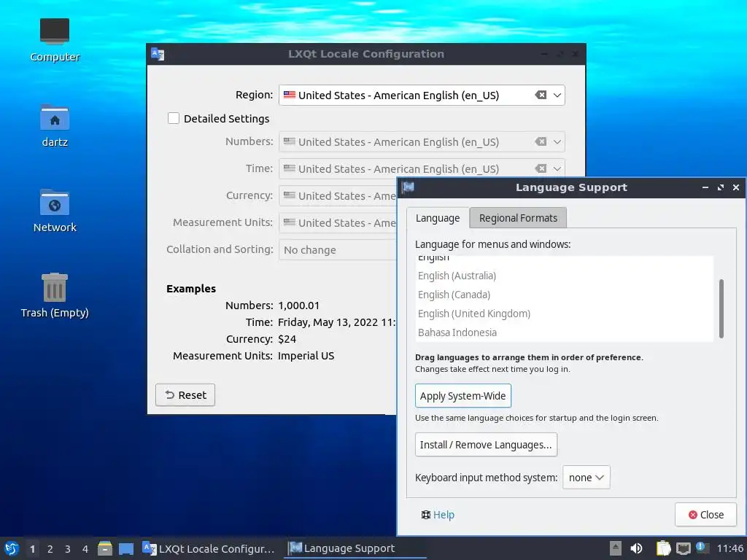This screenshot has width=747, height=560.
Task: Expand the Time locale dropdown
Action: (x=557, y=168)
